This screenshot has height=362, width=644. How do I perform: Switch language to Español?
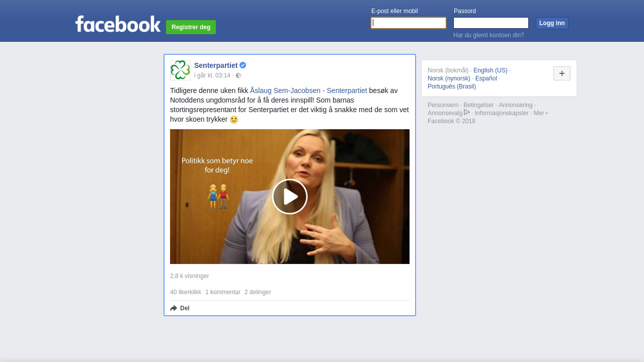click(x=486, y=78)
